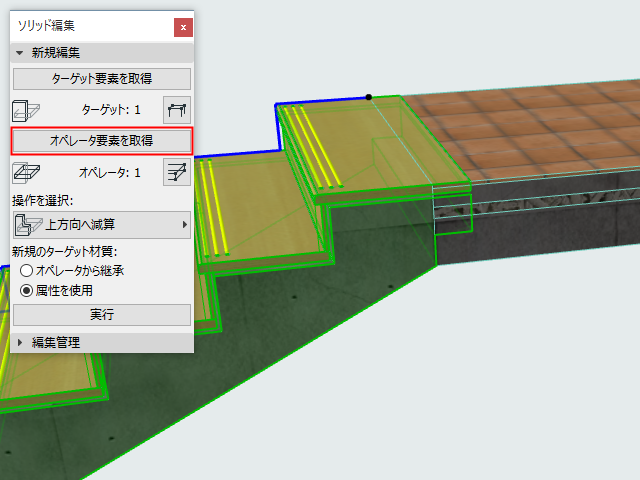Image resolution: width=640 pixels, height=480 pixels.
Task: Click the operator elements select icon button
Action: (177, 172)
